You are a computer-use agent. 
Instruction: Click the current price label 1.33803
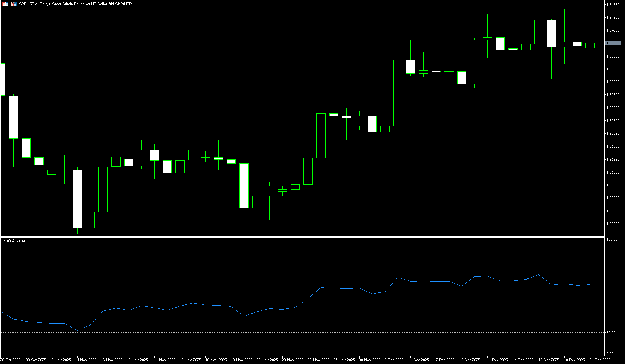pos(613,43)
